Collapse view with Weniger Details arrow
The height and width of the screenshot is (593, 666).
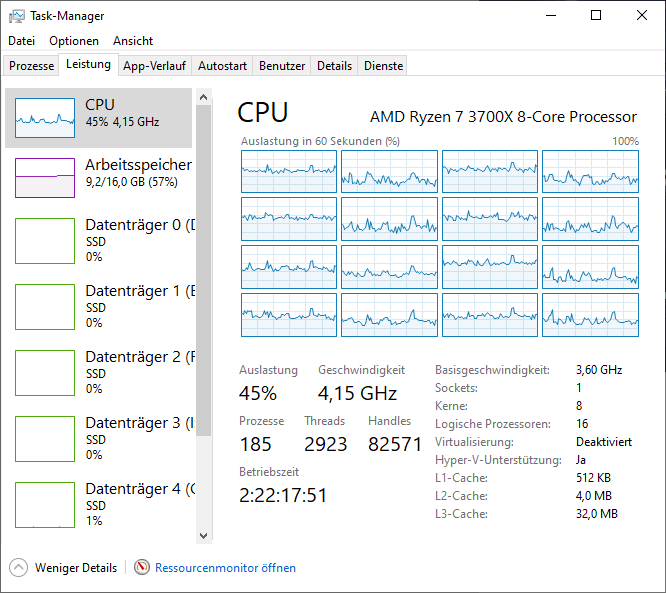click(19, 568)
